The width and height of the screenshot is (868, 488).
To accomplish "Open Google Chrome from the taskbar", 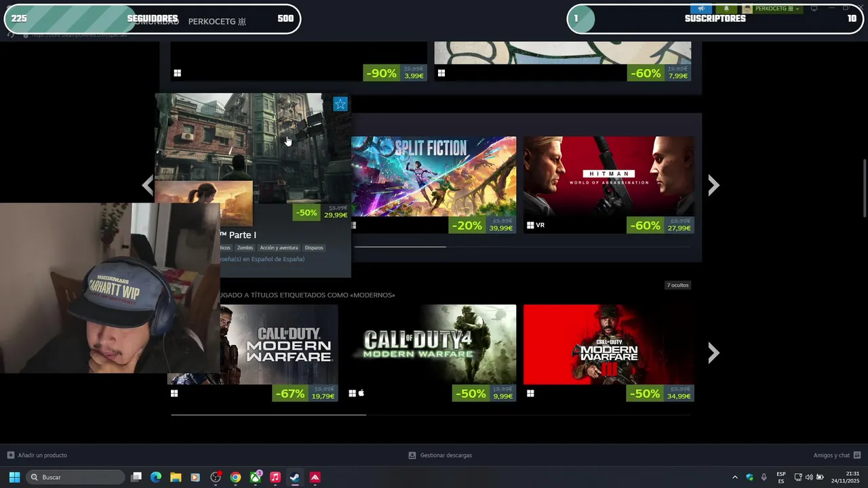I will click(x=235, y=477).
